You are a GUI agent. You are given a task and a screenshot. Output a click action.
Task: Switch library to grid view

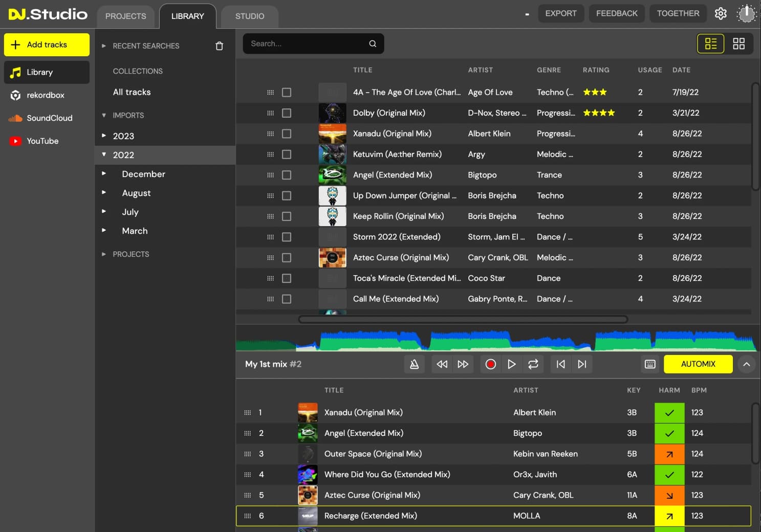coord(738,43)
